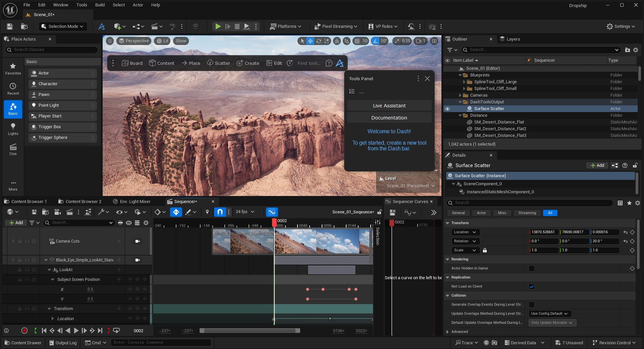Click the Documentation button in Tools Panel

389,118
